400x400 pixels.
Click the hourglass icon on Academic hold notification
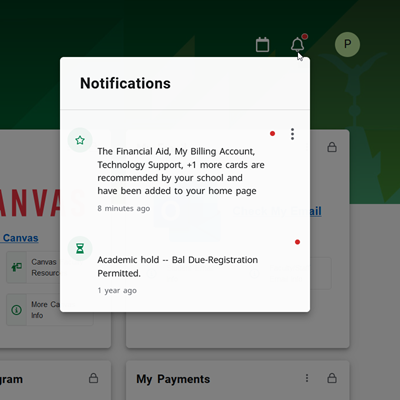80,249
